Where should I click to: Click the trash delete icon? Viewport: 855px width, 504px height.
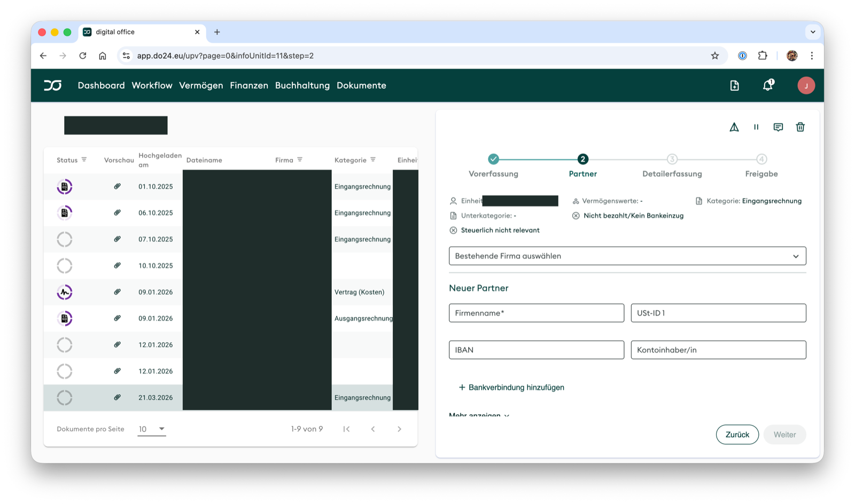click(x=800, y=127)
